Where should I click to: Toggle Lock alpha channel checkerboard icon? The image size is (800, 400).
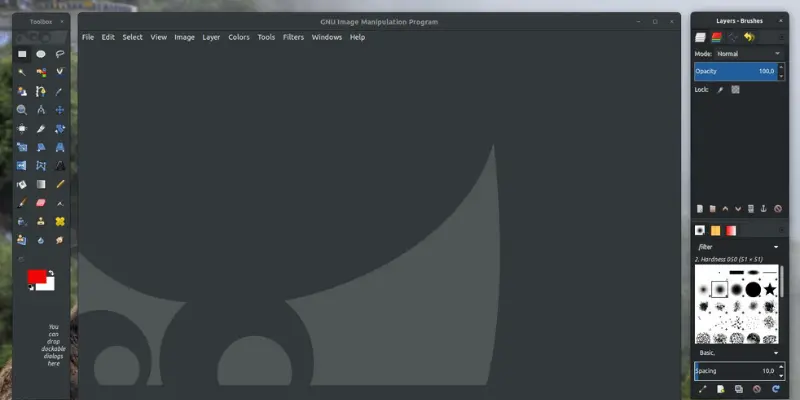735,90
